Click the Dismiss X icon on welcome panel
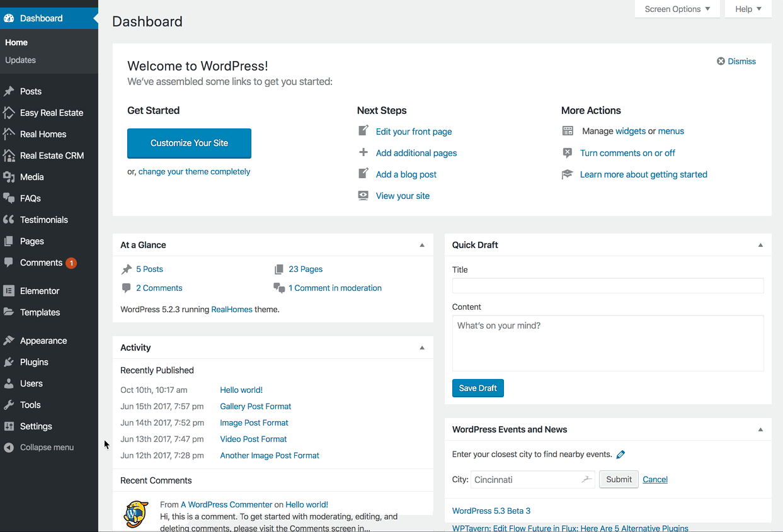The image size is (783, 532). pyautogui.click(x=721, y=61)
